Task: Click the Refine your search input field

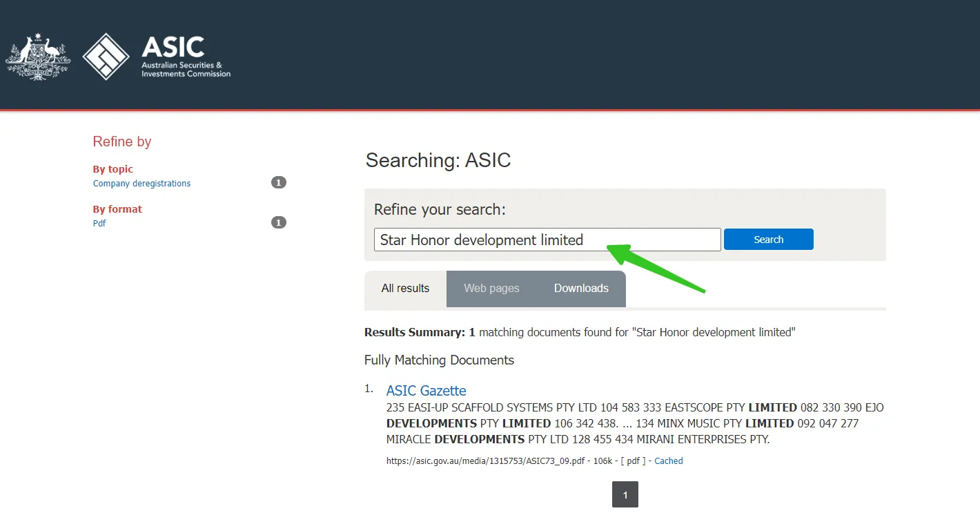Action: coord(547,240)
